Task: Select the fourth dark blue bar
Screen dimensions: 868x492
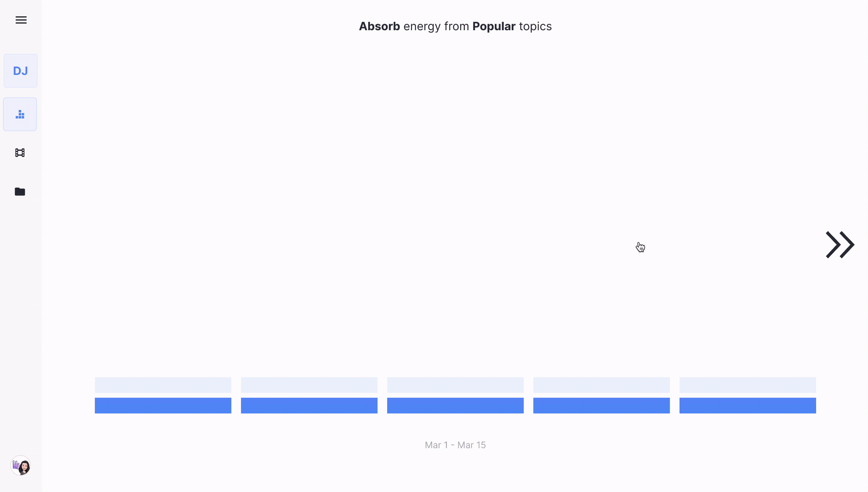Action: point(601,405)
